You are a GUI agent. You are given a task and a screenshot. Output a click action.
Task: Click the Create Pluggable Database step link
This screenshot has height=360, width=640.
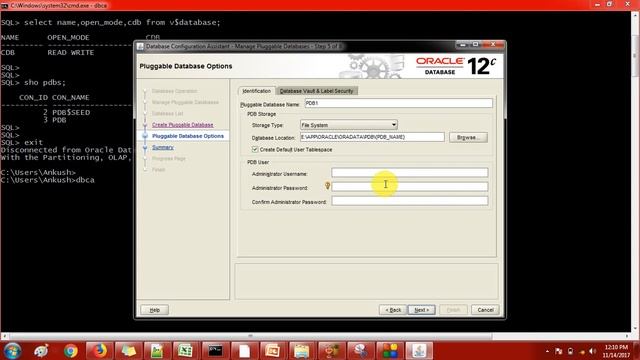click(x=182, y=125)
